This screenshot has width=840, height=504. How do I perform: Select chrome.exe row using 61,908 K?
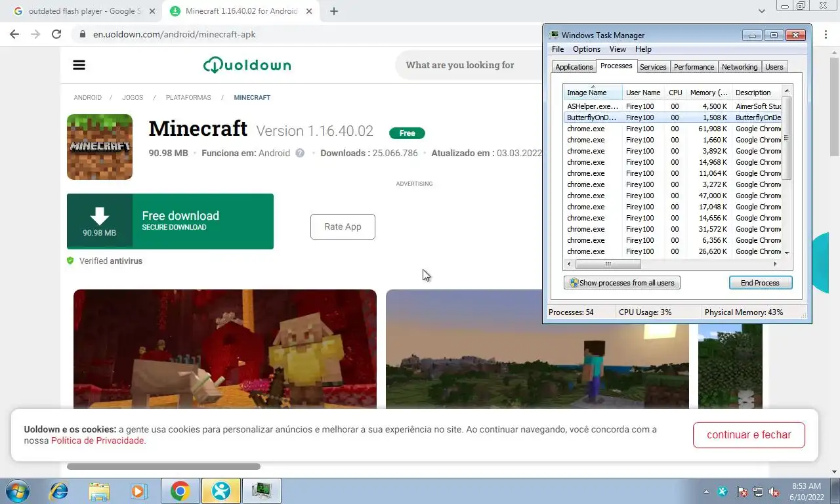673,129
